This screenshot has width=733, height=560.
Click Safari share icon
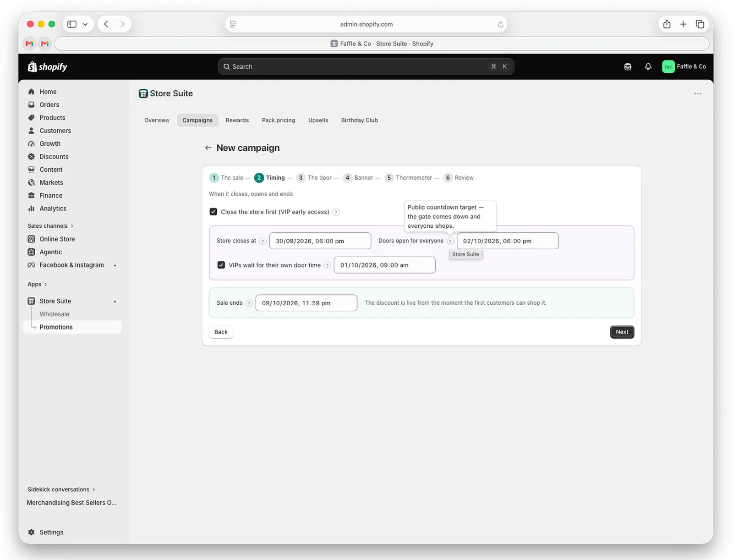[x=667, y=24]
